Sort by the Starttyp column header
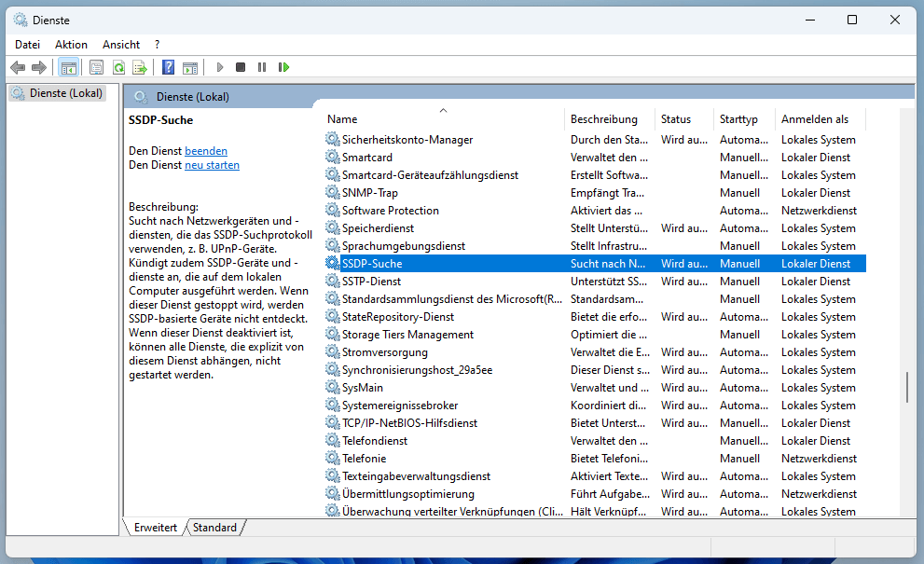 click(x=744, y=119)
